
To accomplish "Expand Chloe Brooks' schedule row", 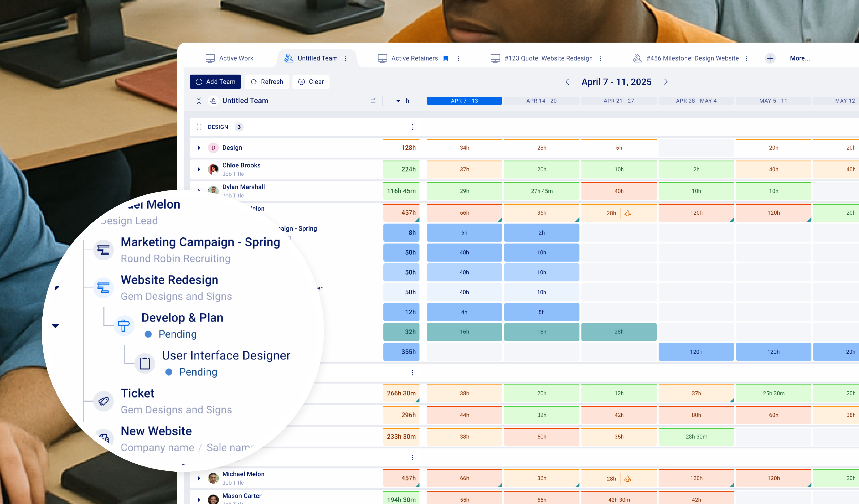I will (199, 169).
